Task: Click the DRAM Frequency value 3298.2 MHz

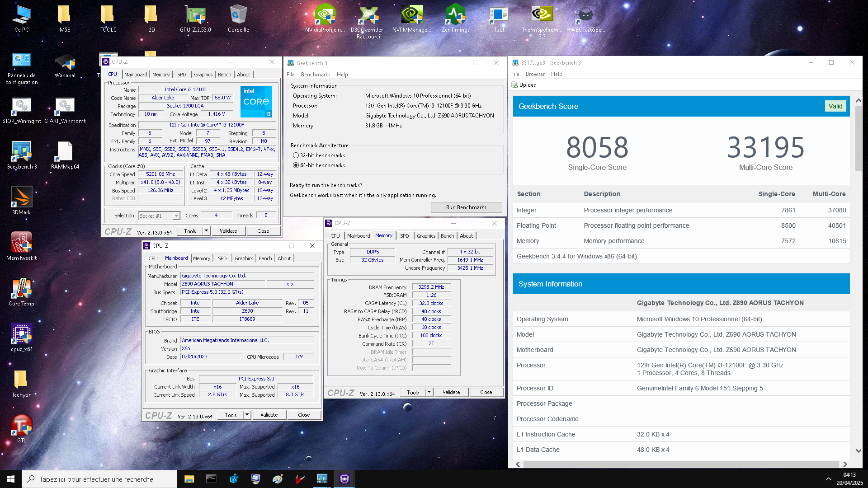Action: [431, 287]
